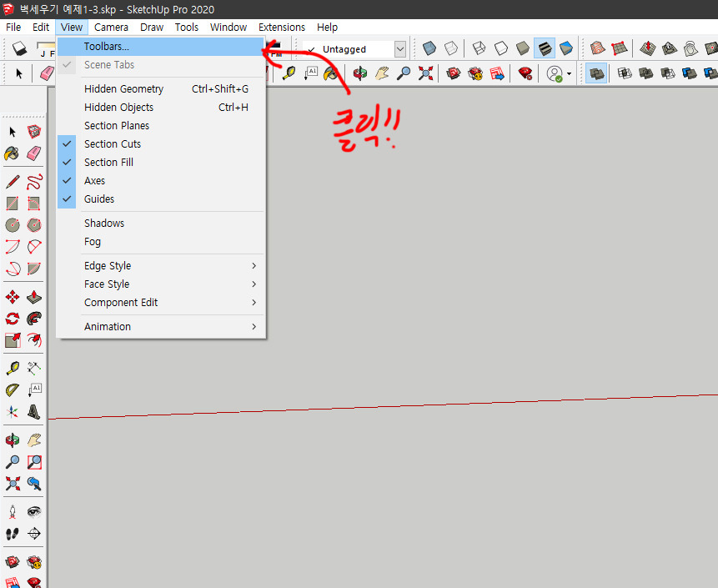Uncheck Guides in the View menu
This screenshot has width=718, height=588.
tap(67, 199)
